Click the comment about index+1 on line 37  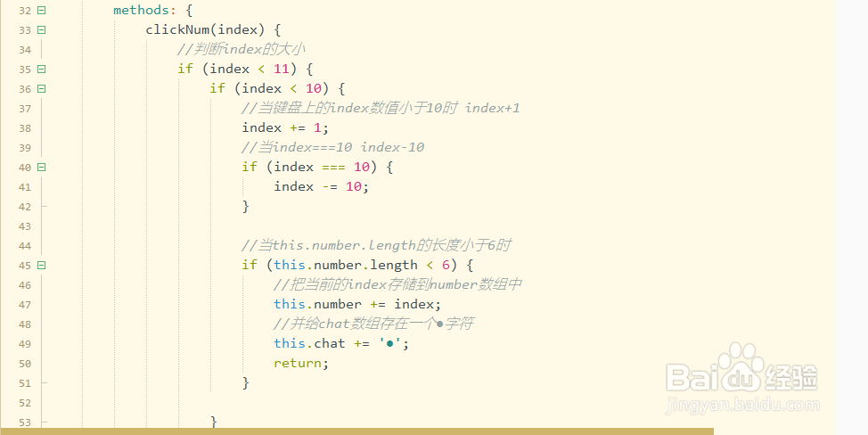(x=381, y=108)
